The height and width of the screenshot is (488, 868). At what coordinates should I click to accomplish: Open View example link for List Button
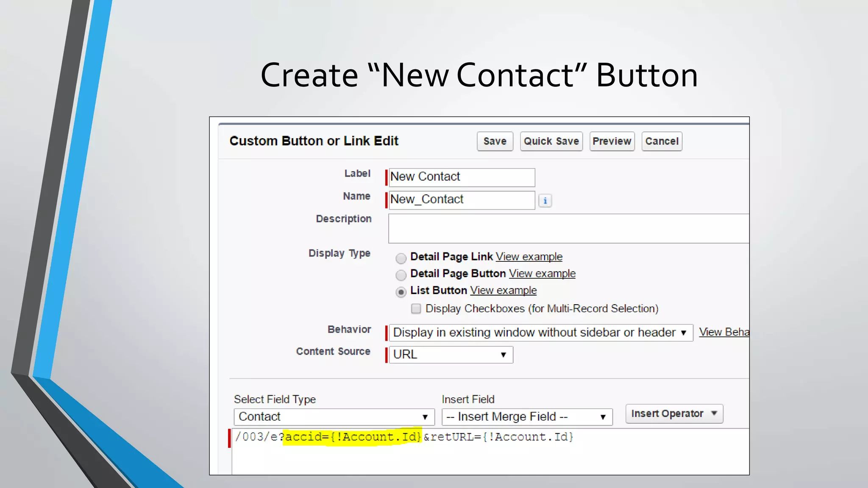click(503, 291)
